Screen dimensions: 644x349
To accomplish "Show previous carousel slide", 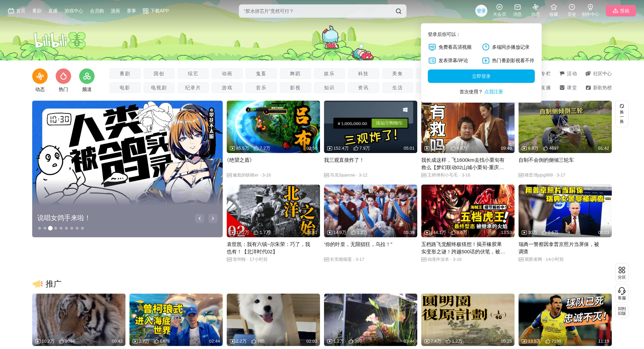I will click(x=200, y=218).
